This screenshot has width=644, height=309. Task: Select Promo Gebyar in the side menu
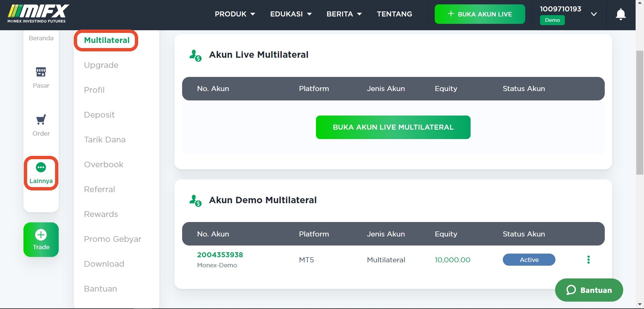click(x=113, y=239)
